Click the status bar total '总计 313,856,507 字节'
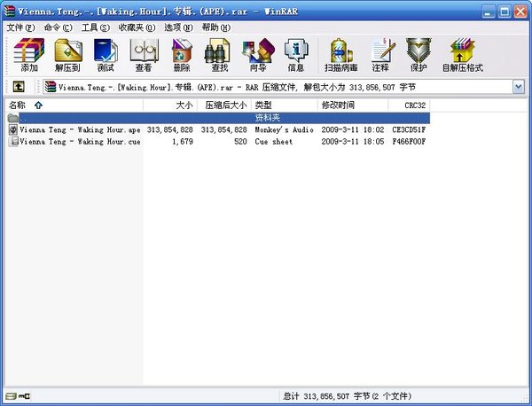532x406 pixels. [x=326, y=396]
